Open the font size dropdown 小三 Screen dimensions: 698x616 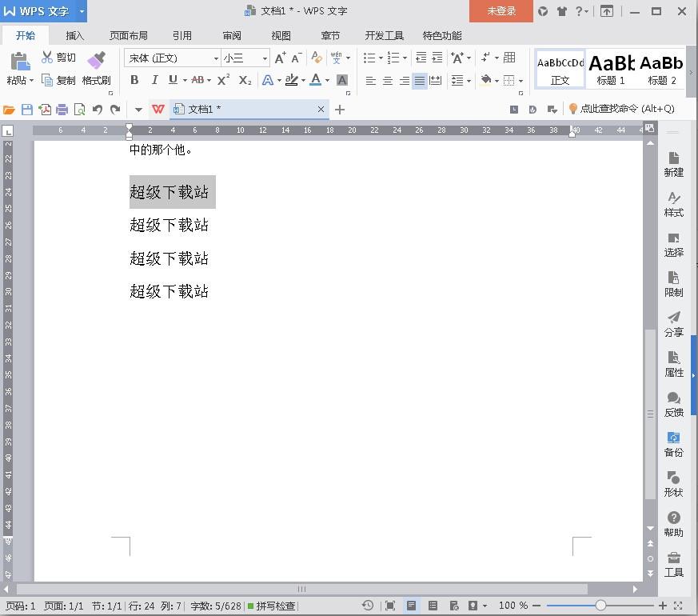tap(265, 58)
